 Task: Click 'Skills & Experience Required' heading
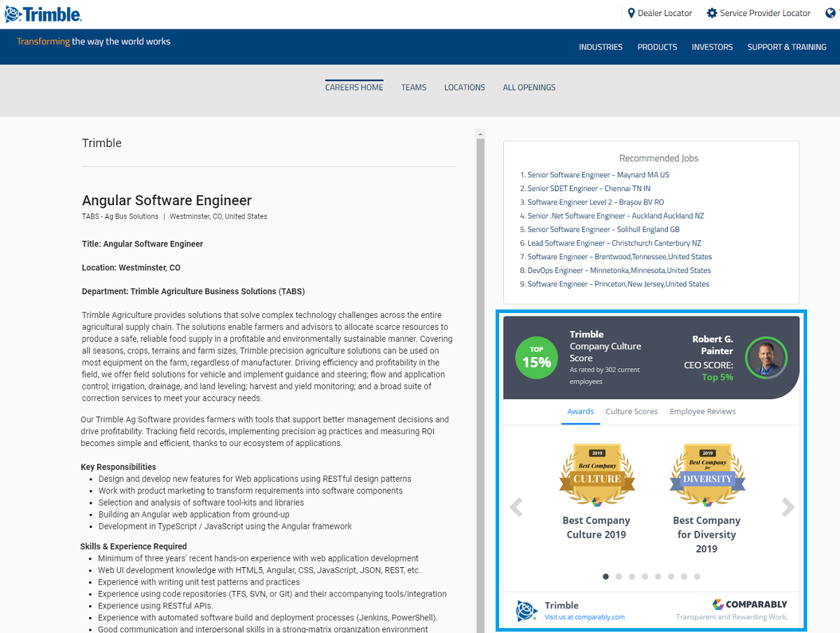(134, 546)
